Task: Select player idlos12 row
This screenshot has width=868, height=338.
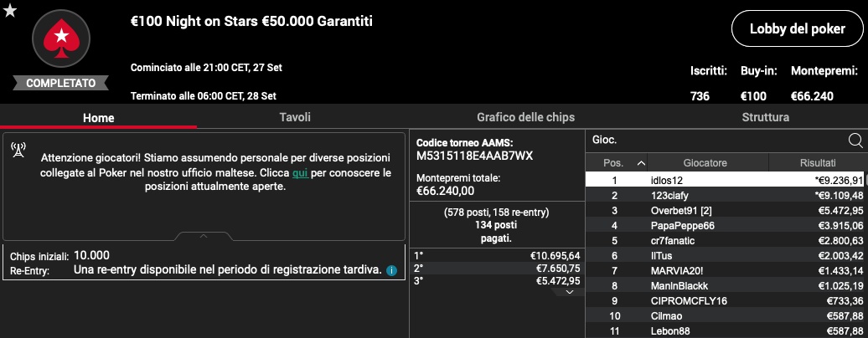Action: point(726,181)
